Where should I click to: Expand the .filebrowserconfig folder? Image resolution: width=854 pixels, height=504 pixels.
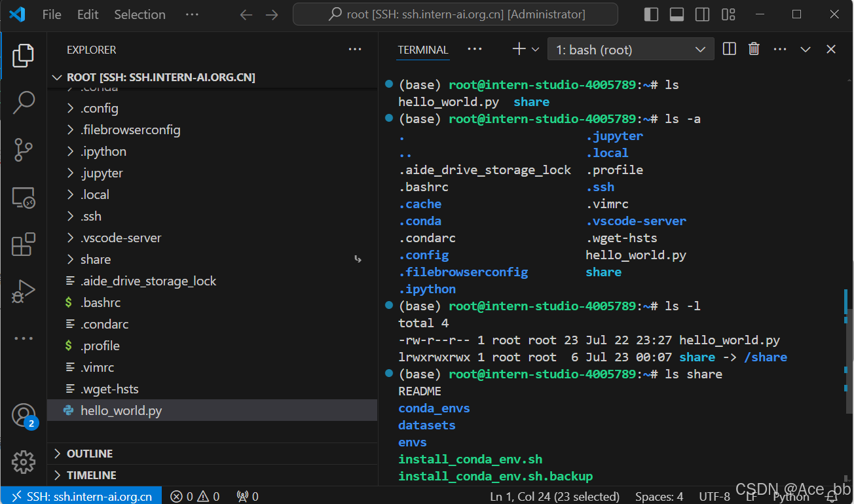click(213, 130)
